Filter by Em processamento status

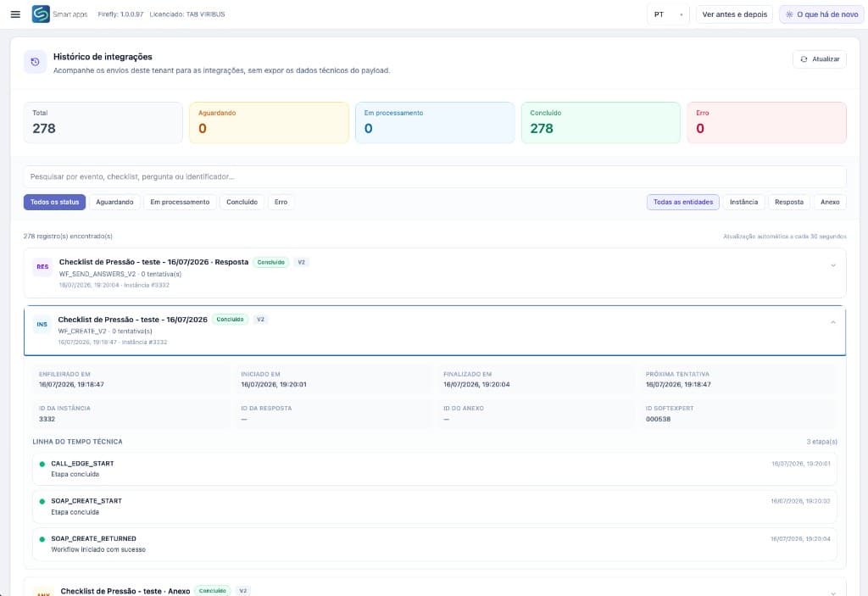pyautogui.click(x=180, y=202)
